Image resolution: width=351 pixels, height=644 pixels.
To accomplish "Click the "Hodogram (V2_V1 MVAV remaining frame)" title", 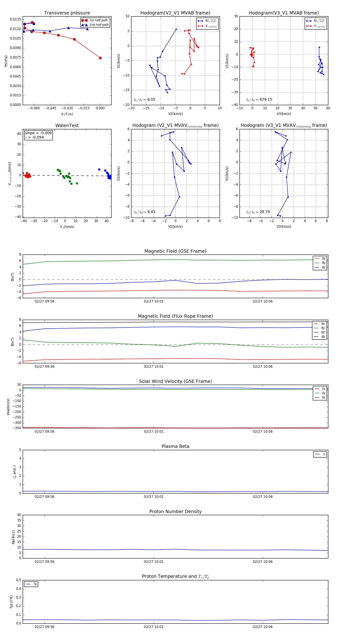I will click(175, 125).
